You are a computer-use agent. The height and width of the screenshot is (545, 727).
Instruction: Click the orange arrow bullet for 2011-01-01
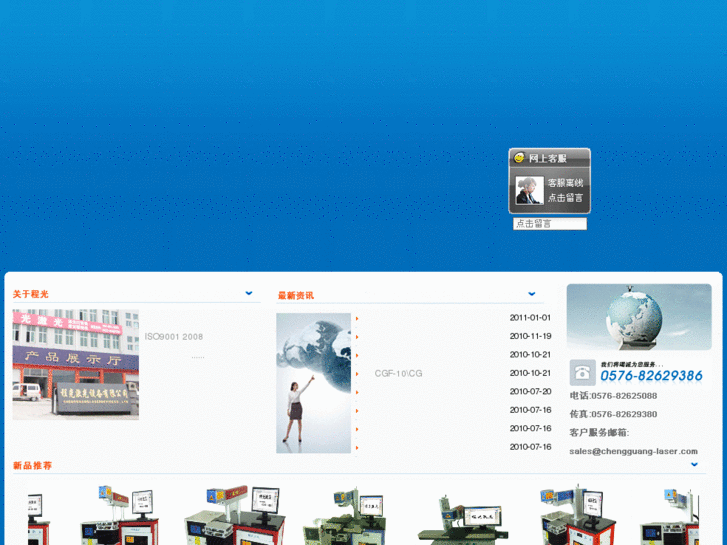click(357, 319)
